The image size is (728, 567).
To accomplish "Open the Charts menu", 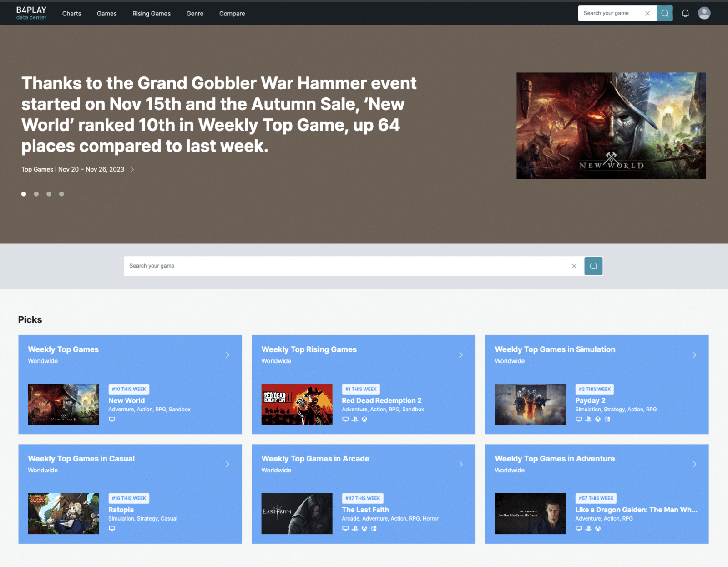I will (72, 14).
